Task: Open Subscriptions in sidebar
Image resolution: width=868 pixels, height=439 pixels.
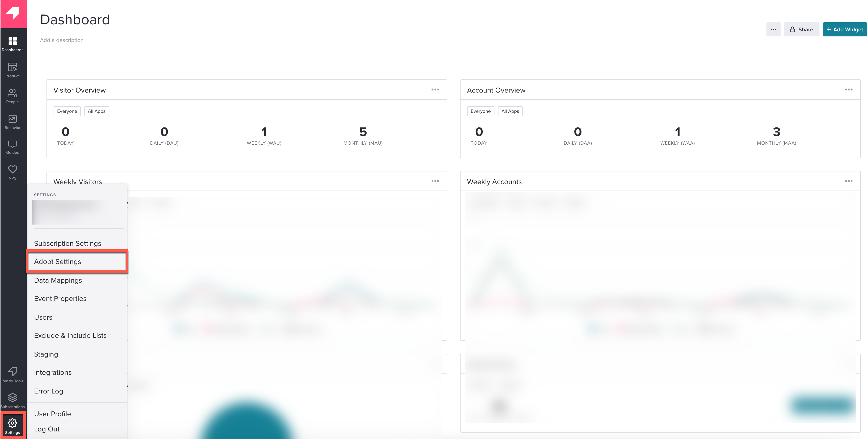Action: point(12,401)
